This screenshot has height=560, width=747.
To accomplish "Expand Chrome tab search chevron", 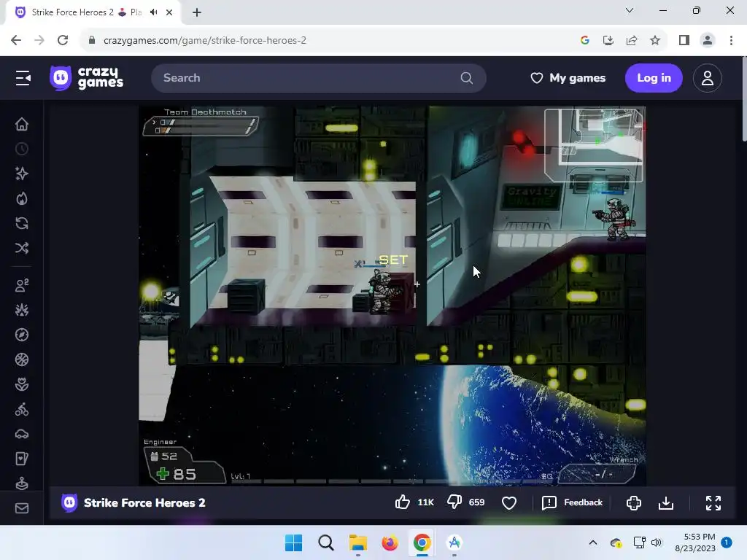I will 630,10.
